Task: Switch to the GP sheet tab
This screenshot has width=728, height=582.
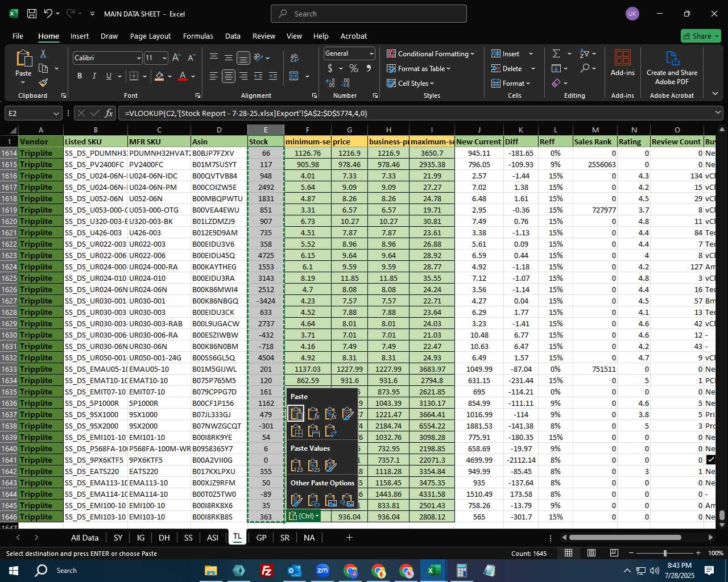Action: [x=261, y=538]
